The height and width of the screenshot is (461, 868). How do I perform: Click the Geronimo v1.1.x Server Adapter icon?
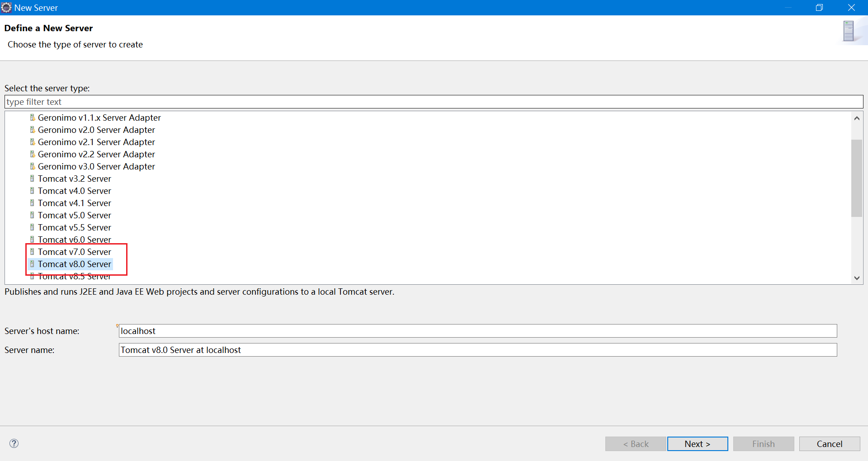pyautogui.click(x=32, y=118)
